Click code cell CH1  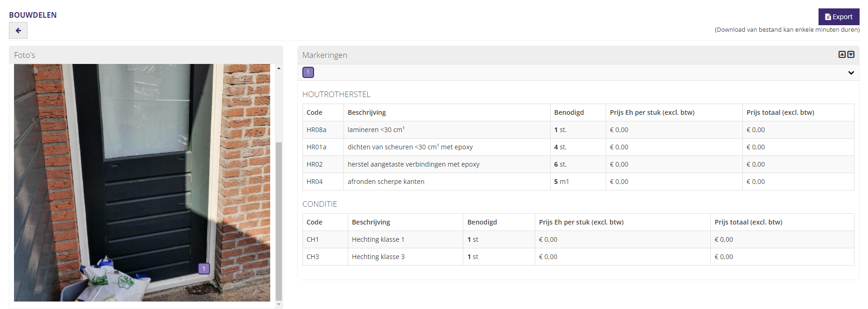coord(325,239)
